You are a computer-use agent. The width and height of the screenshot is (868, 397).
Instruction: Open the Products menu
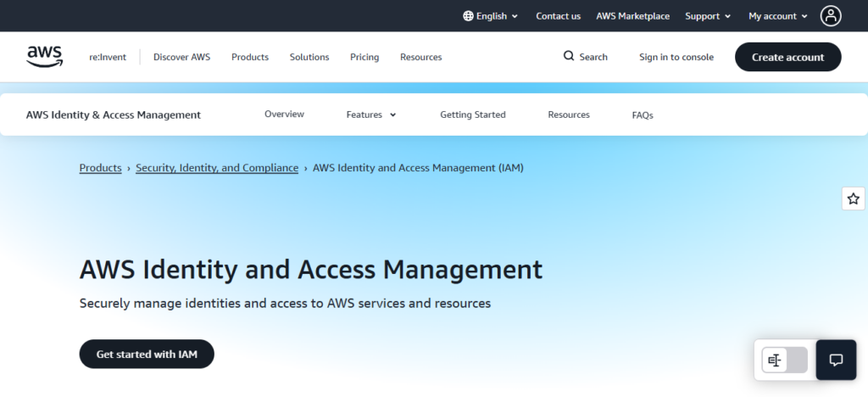[250, 57]
